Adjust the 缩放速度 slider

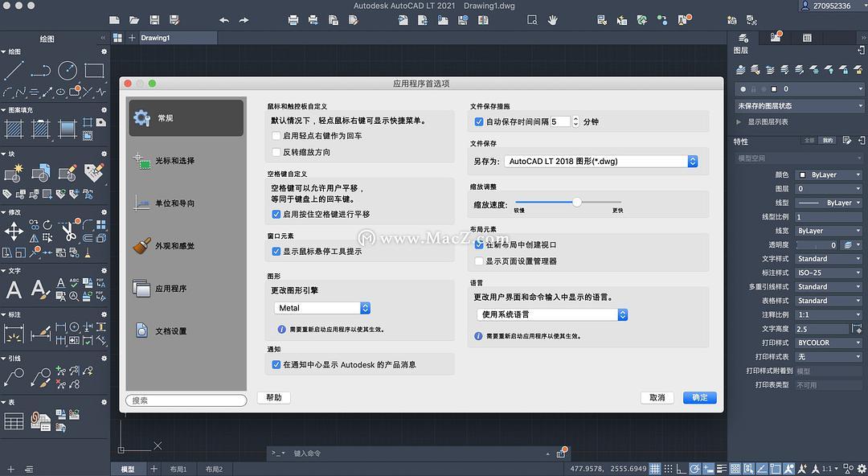pos(577,203)
